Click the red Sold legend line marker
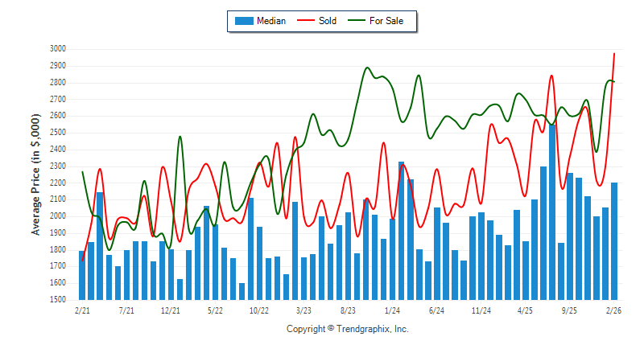Viewport: 644px width, 349px height. click(307, 21)
